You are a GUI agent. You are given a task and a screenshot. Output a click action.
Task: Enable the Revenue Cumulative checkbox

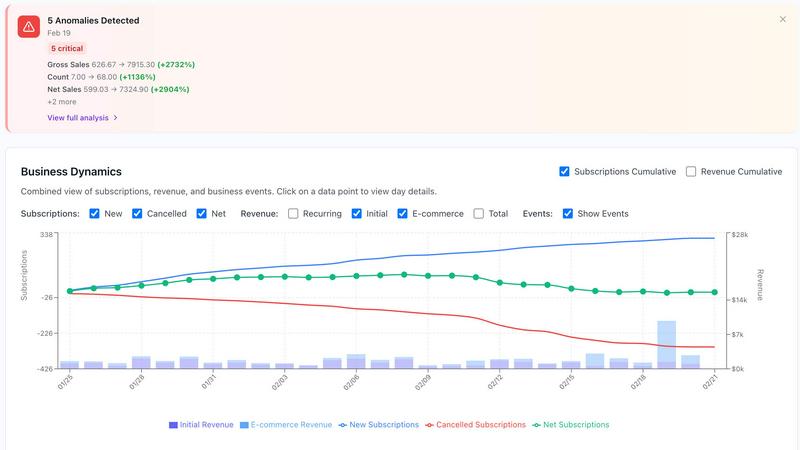click(691, 171)
